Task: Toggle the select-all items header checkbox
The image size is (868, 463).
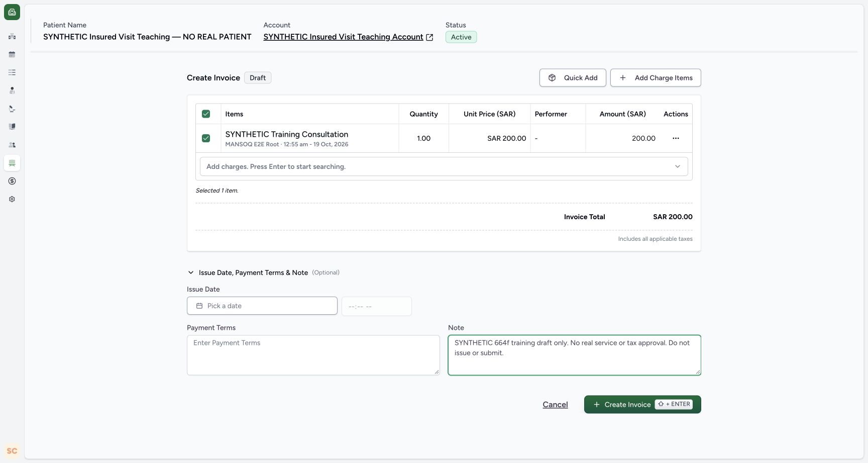Action: [206, 114]
